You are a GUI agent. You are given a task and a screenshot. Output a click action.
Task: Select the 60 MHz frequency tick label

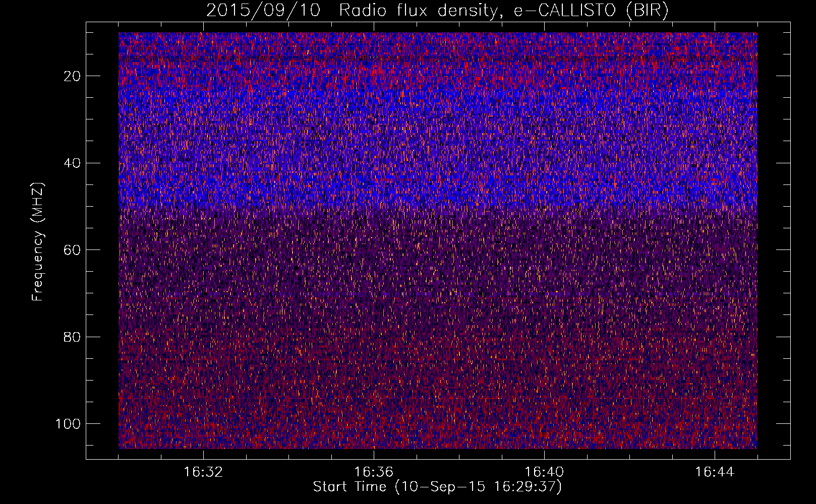coord(73,250)
